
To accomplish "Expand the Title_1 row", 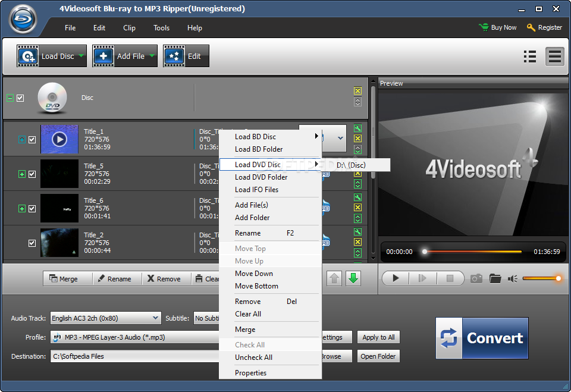I will (22, 140).
